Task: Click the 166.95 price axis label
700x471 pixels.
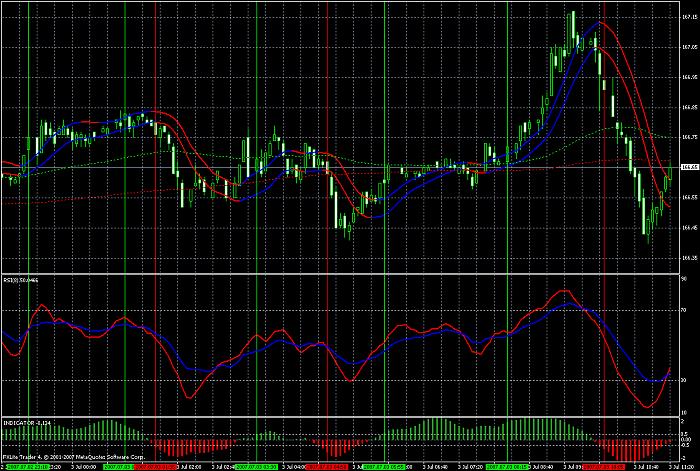Action: [x=690, y=77]
